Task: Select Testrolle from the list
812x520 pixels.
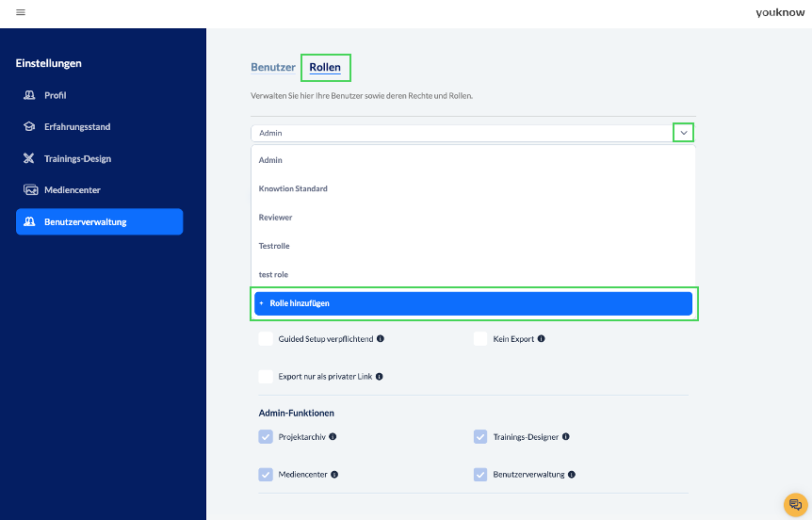Action: (x=473, y=246)
